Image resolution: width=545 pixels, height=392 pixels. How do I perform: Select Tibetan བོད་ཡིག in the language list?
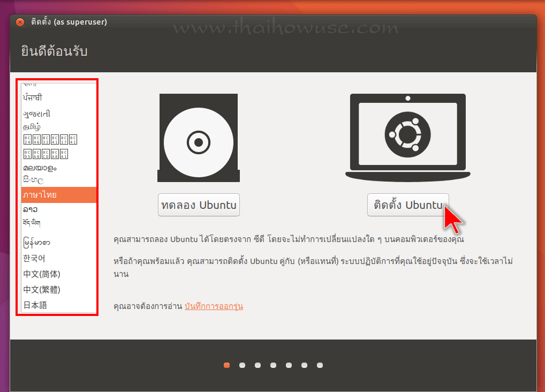pos(59,223)
